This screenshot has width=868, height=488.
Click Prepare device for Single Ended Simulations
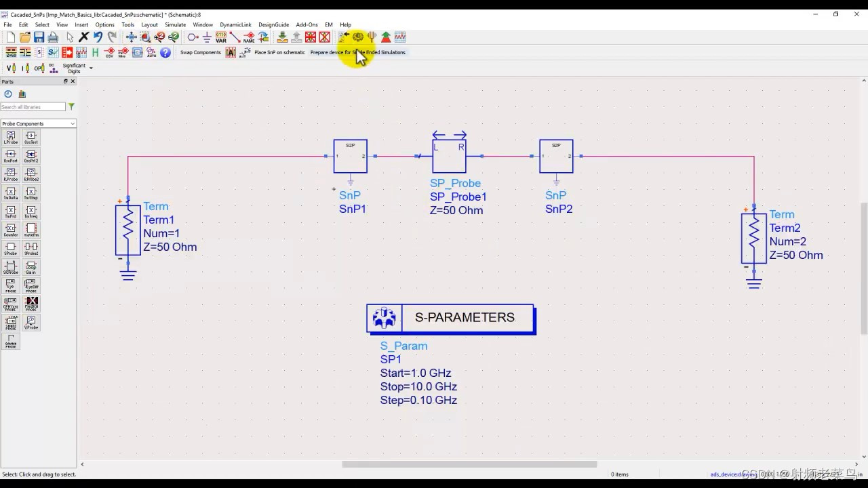click(358, 52)
